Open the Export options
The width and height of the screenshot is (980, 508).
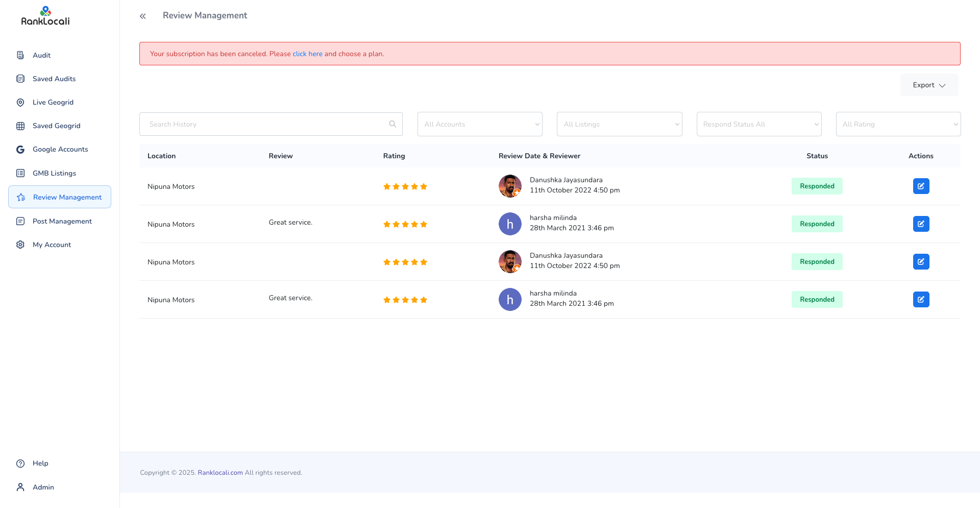tap(928, 85)
